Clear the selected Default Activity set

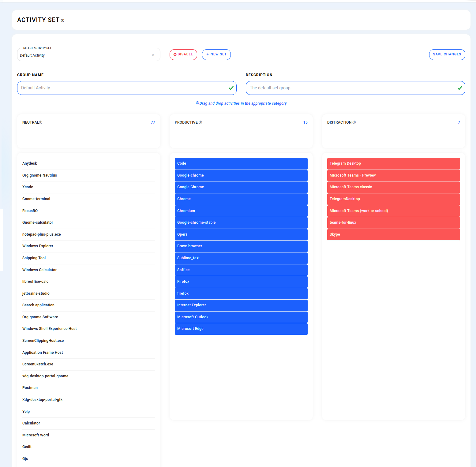point(153,55)
